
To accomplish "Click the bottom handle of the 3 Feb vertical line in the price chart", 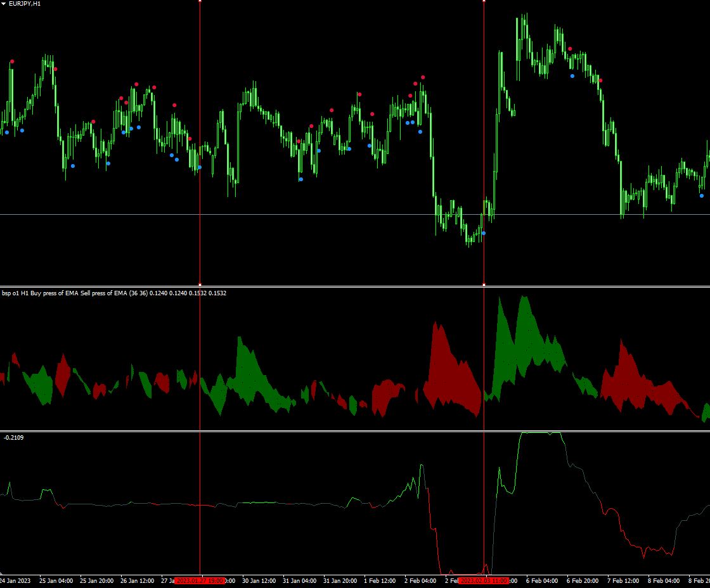I will pyautogui.click(x=484, y=284).
